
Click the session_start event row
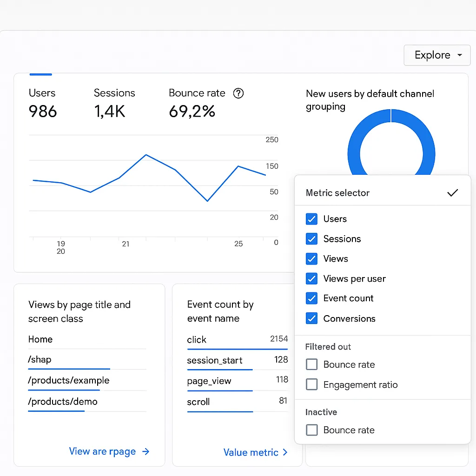[238, 361]
